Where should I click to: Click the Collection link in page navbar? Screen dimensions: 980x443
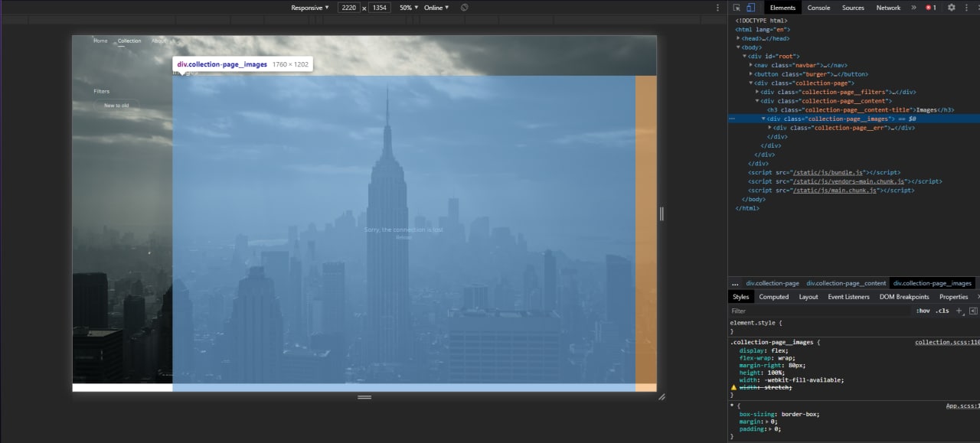click(x=129, y=41)
